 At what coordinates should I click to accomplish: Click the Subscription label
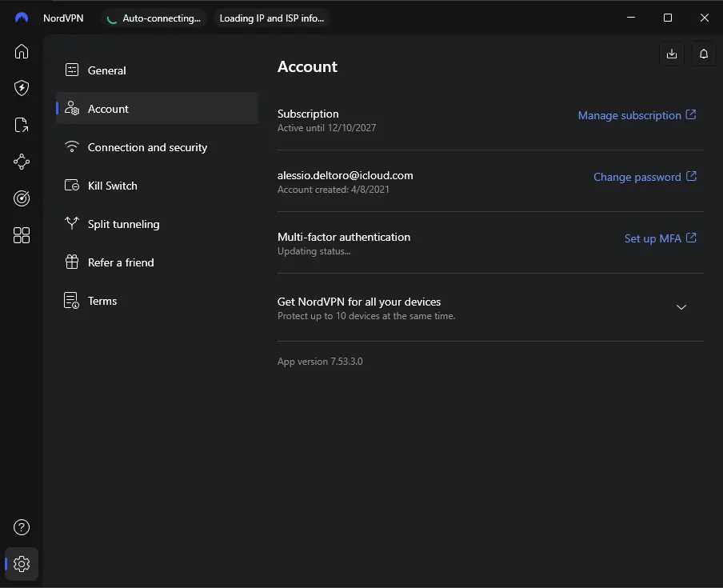pyautogui.click(x=308, y=114)
